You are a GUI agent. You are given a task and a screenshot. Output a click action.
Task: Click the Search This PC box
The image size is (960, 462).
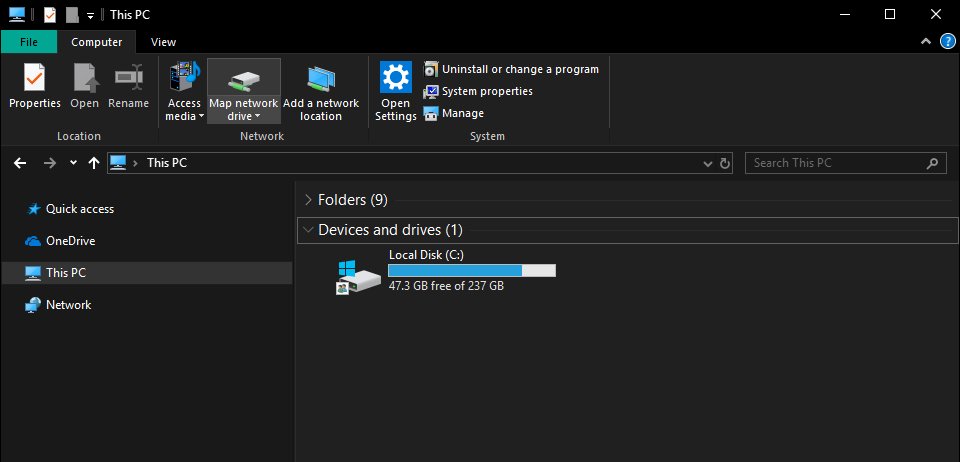point(846,163)
